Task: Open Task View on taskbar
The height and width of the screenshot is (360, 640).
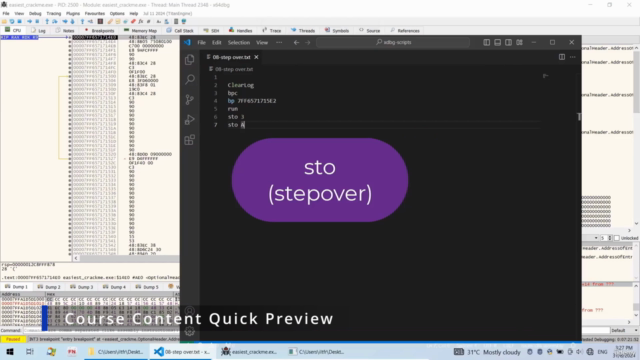Action: click(30, 352)
